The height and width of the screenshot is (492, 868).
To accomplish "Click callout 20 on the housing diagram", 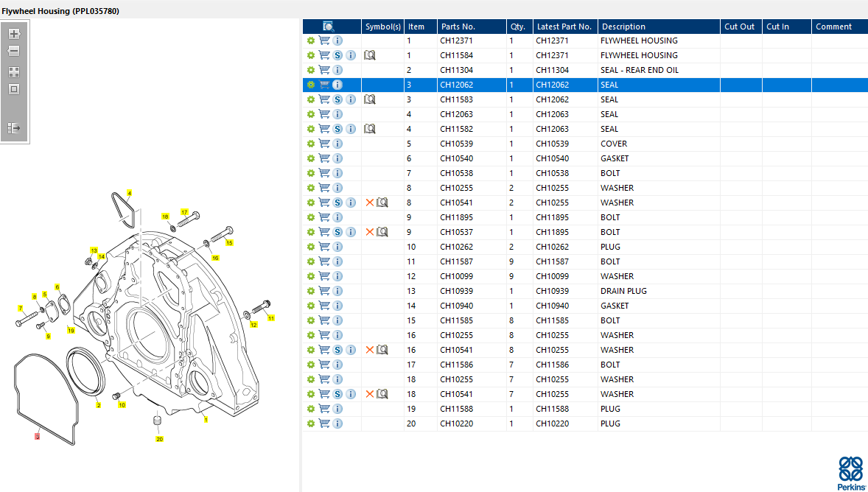I will (x=159, y=439).
